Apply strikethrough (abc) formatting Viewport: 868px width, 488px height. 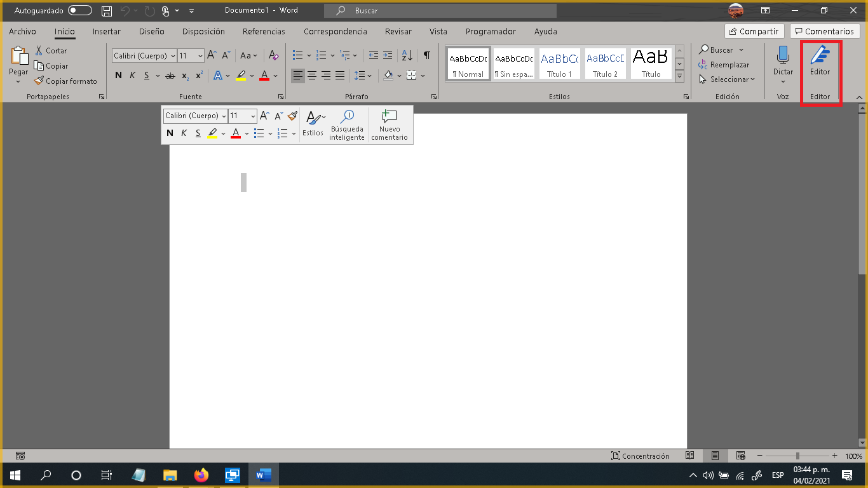[170, 76]
